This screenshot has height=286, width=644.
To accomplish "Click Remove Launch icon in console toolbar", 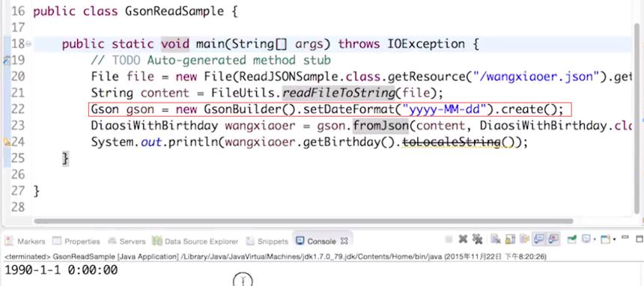I will click(463, 239).
